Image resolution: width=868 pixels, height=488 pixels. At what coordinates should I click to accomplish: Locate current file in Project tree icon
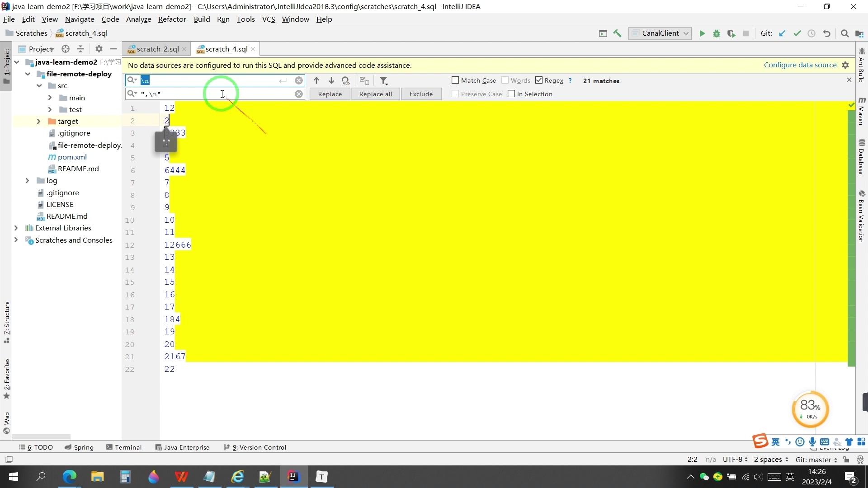66,49
